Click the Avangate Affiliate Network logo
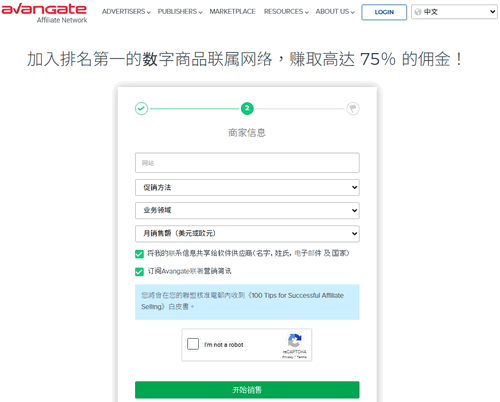This screenshot has width=500, height=402. point(44,13)
